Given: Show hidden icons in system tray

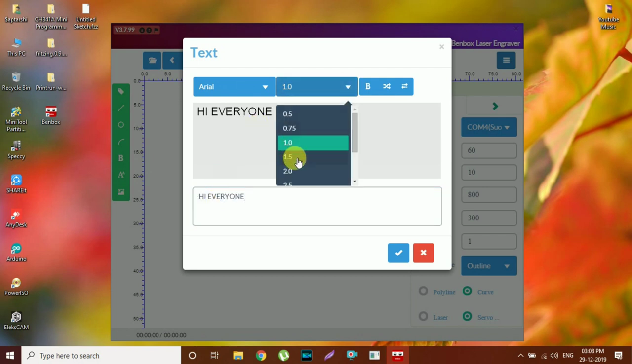Looking at the screenshot, I should pyautogui.click(x=520, y=355).
